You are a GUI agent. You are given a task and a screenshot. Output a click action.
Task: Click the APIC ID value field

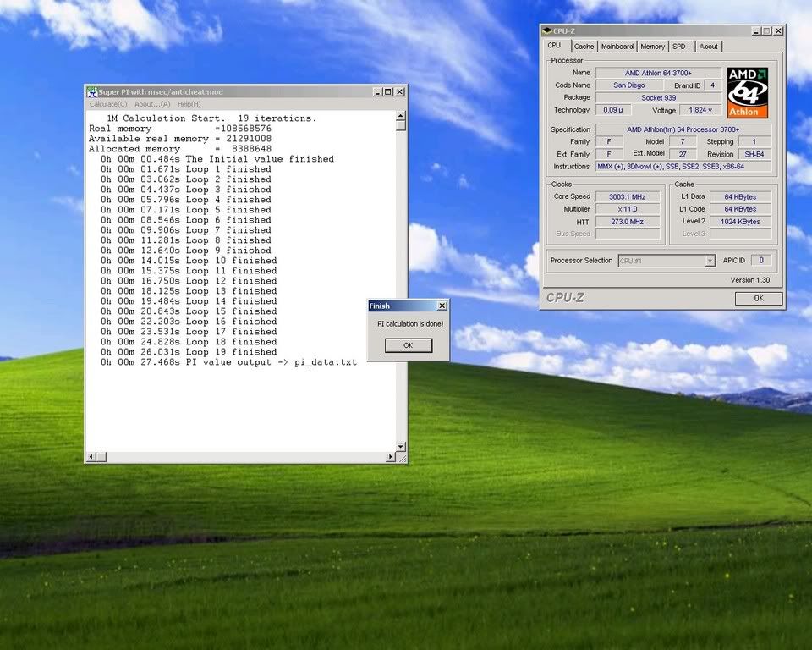[x=760, y=261]
